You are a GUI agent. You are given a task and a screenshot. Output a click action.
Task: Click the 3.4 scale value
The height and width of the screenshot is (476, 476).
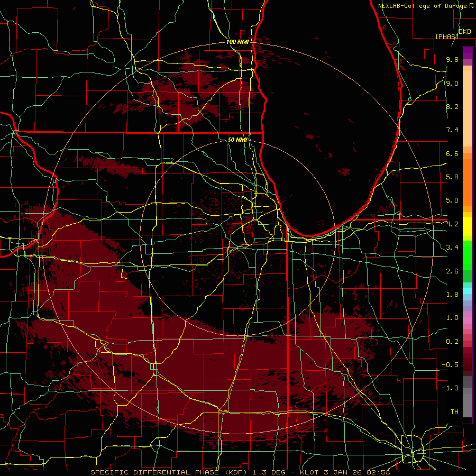pyautogui.click(x=452, y=248)
